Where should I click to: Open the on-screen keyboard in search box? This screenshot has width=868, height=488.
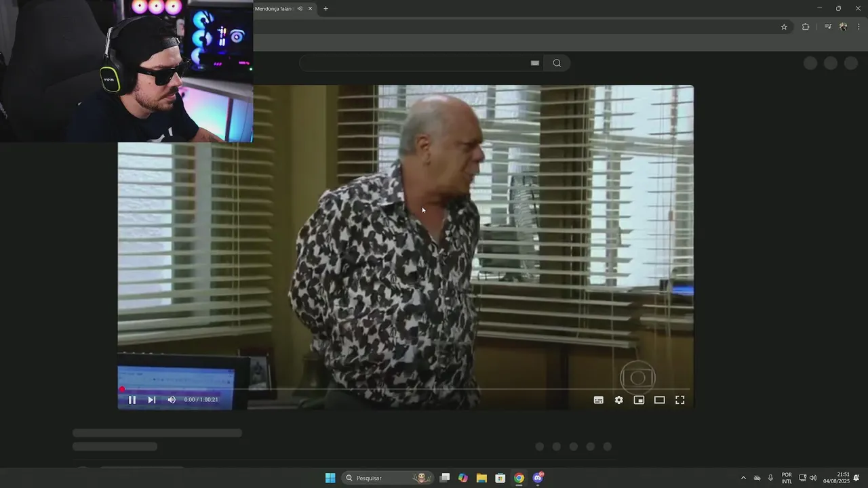click(x=535, y=63)
